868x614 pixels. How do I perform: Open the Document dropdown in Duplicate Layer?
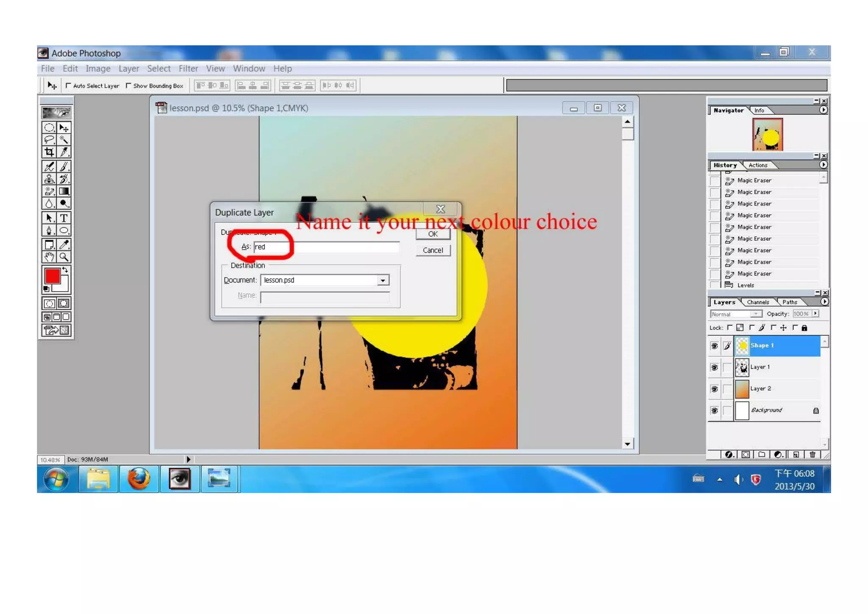[x=383, y=280]
